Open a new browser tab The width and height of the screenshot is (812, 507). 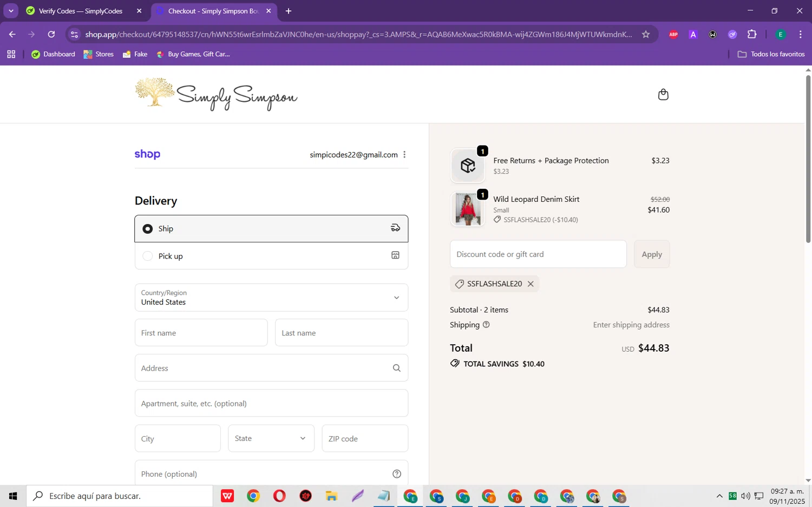[x=289, y=11]
